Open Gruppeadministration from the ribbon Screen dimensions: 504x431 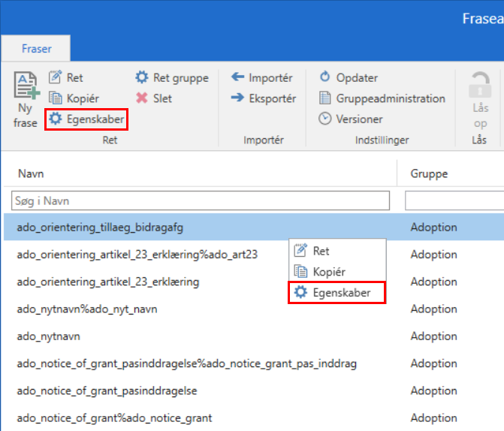(x=382, y=98)
